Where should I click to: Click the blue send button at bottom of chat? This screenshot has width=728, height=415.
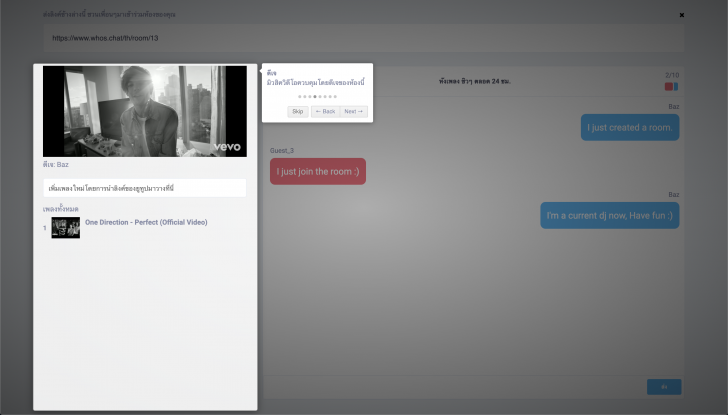click(664, 387)
